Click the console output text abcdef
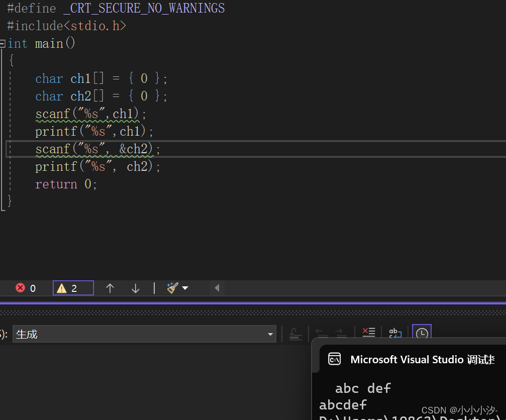 (x=343, y=405)
